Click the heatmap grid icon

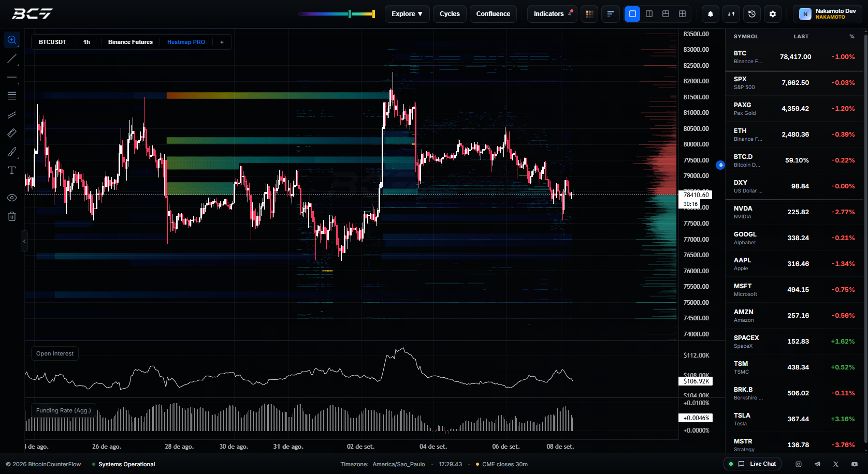(x=589, y=14)
